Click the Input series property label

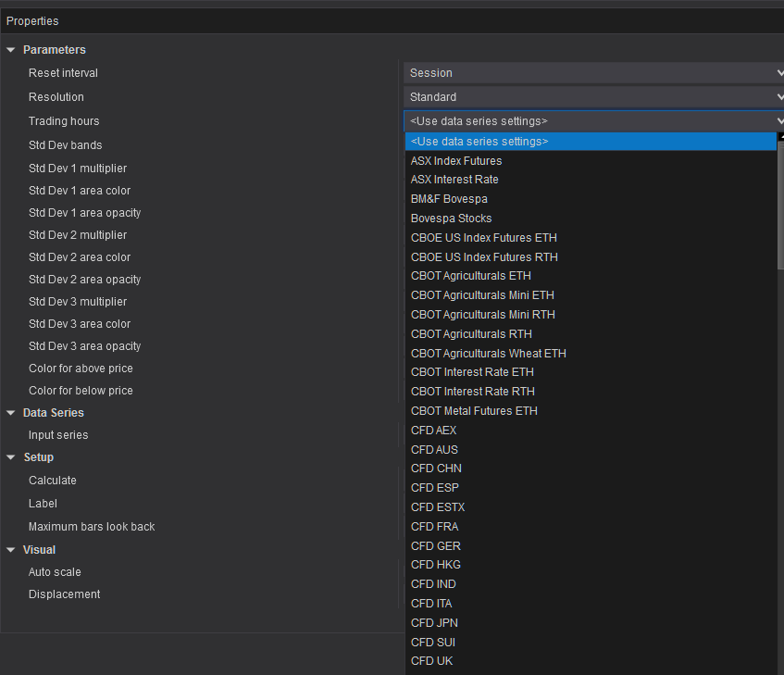(58, 435)
